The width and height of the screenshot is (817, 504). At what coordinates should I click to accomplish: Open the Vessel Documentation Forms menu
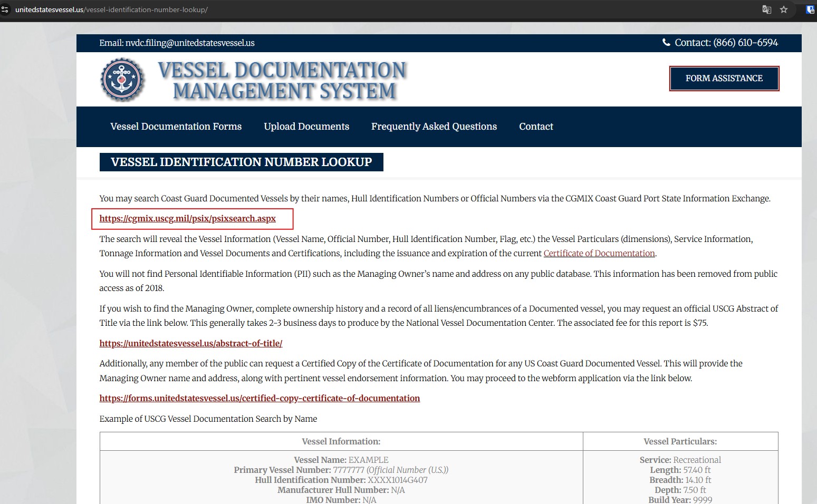(176, 127)
